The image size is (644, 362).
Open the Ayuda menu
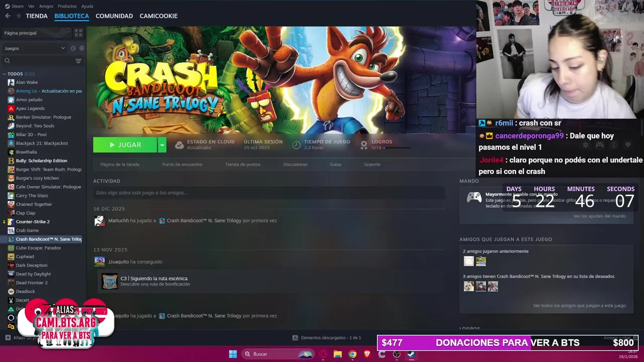tap(87, 6)
